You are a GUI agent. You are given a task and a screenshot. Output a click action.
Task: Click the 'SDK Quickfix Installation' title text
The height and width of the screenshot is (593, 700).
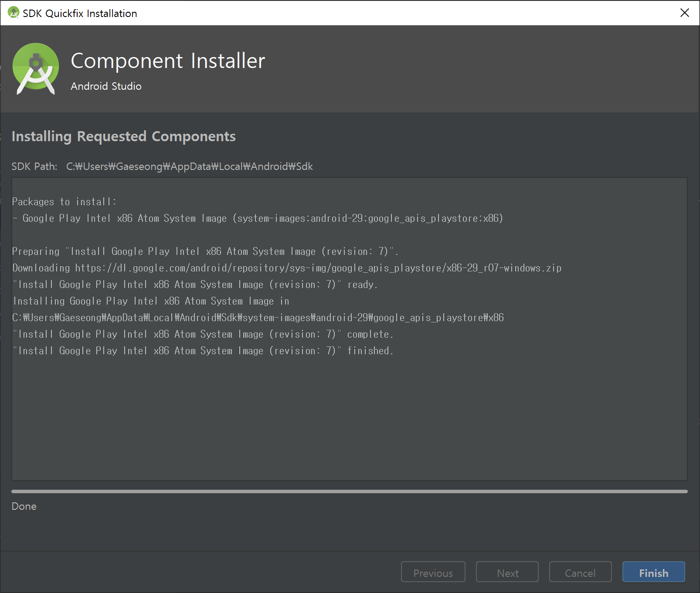click(80, 14)
